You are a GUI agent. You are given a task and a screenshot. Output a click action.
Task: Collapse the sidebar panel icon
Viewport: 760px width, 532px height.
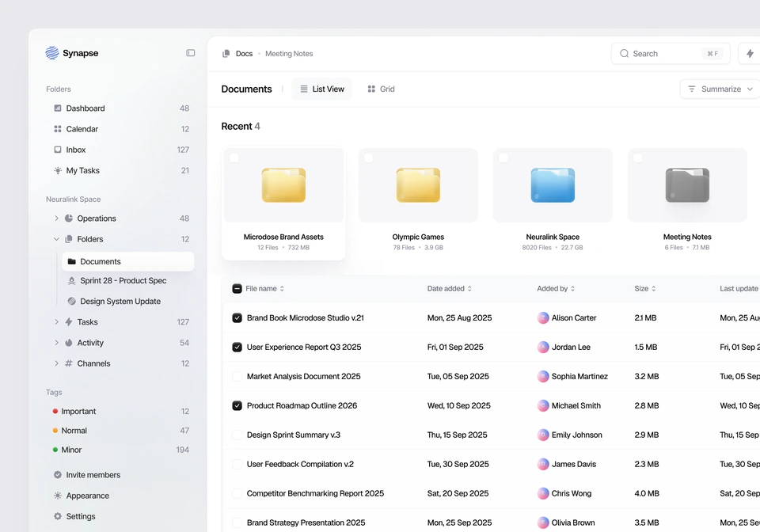point(191,53)
